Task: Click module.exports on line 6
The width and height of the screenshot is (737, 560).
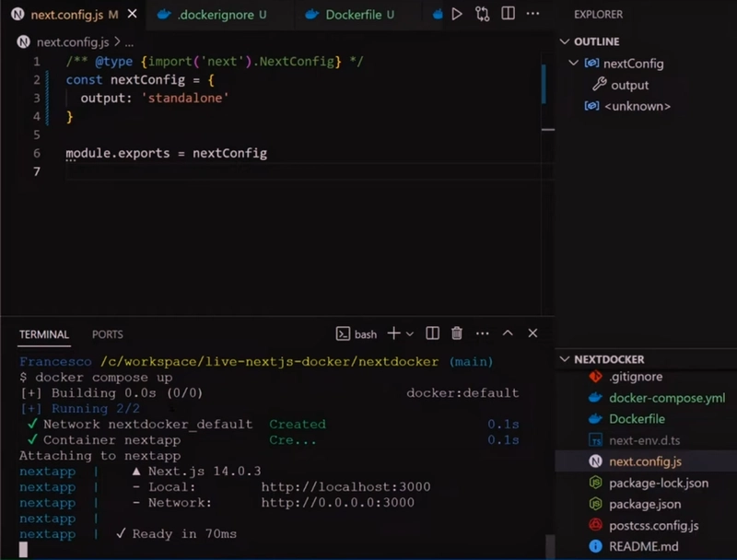Action: [x=118, y=153]
